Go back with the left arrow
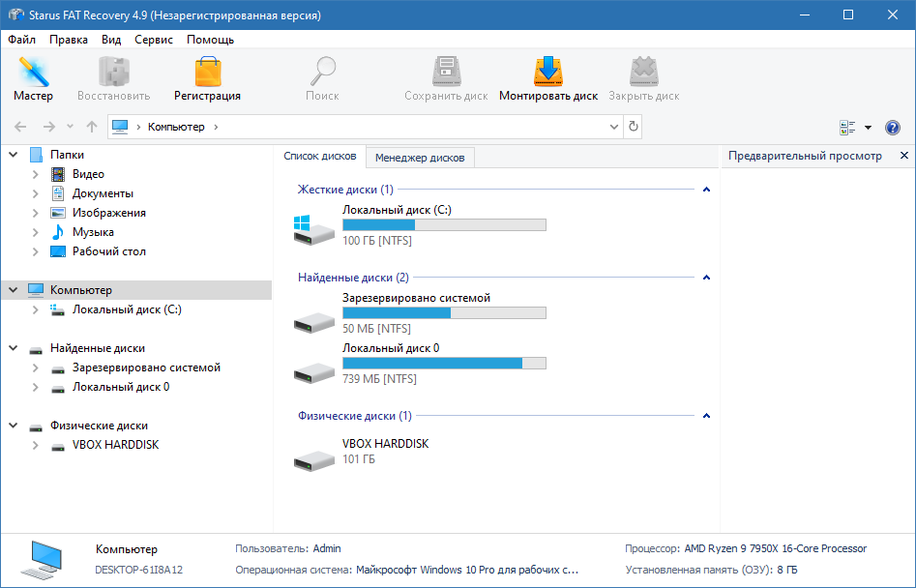 pyautogui.click(x=20, y=127)
